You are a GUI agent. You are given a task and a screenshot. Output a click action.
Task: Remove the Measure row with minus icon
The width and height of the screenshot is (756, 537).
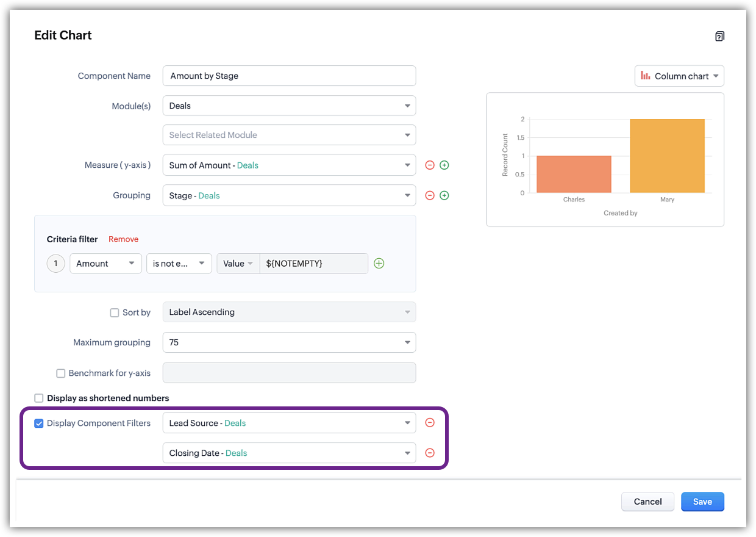pos(430,165)
